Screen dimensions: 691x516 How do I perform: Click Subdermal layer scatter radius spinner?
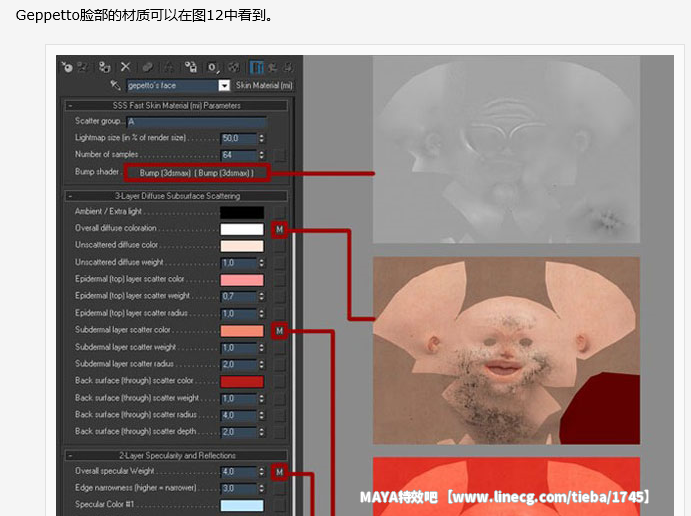coord(261,364)
